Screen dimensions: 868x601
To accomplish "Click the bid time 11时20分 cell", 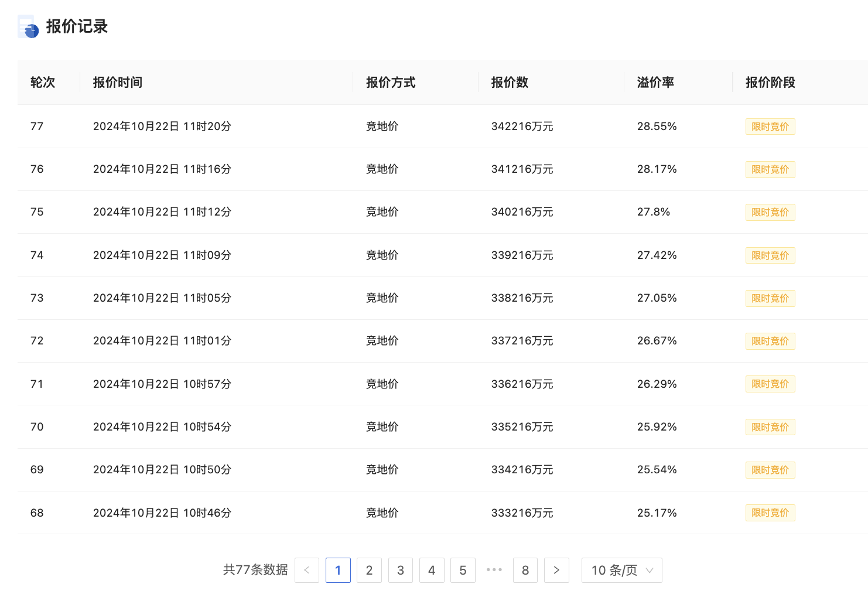I will (x=162, y=127).
